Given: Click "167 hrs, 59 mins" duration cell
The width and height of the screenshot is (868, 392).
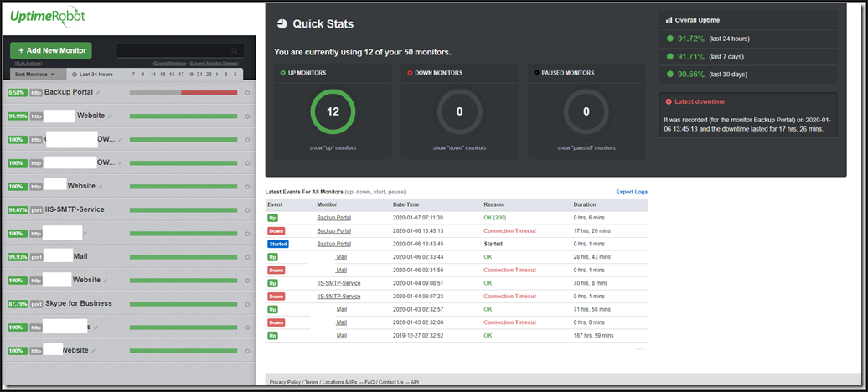Looking at the screenshot, I should point(593,336).
